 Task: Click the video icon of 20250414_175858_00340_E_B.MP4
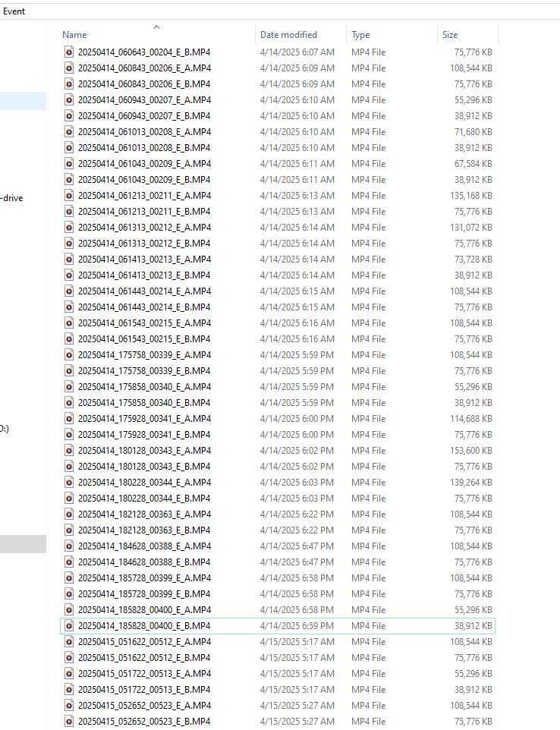(x=69, y=403)
